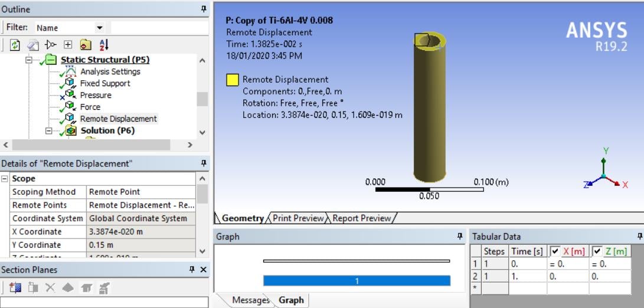Click the refresh icon in the Outline toolbar
This screenshot has height=308, width=644.
(x=15, y=45)
